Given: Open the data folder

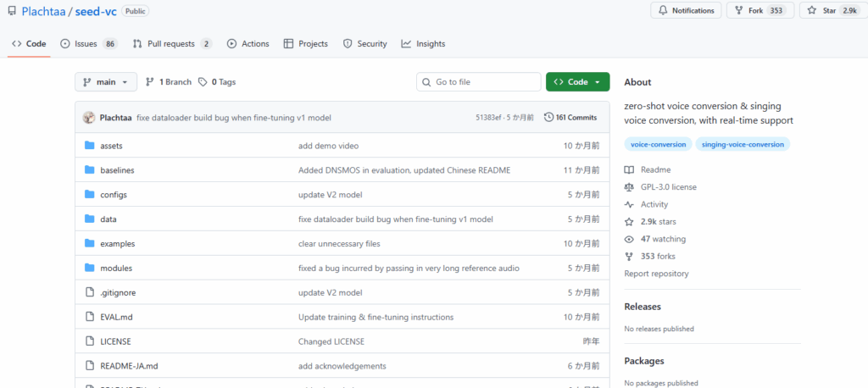Looking at the screenshot, I should (x=108, y=219).
